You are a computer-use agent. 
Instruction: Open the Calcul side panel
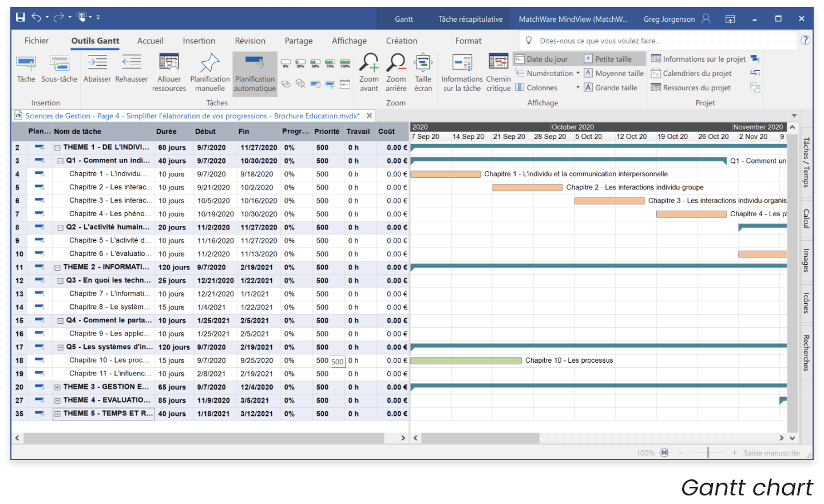pos(806,219)
